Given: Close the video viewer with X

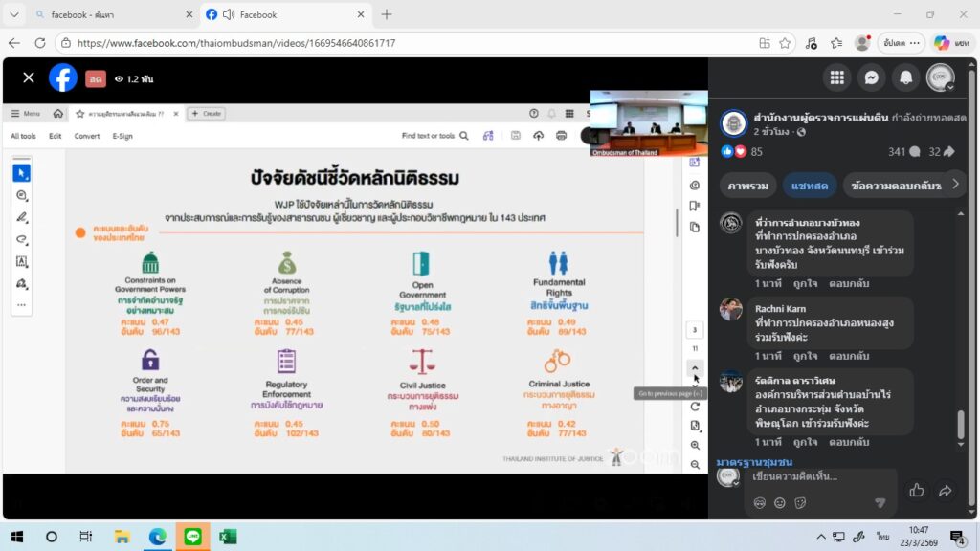Looking at the screenshot, I should 29,77.
